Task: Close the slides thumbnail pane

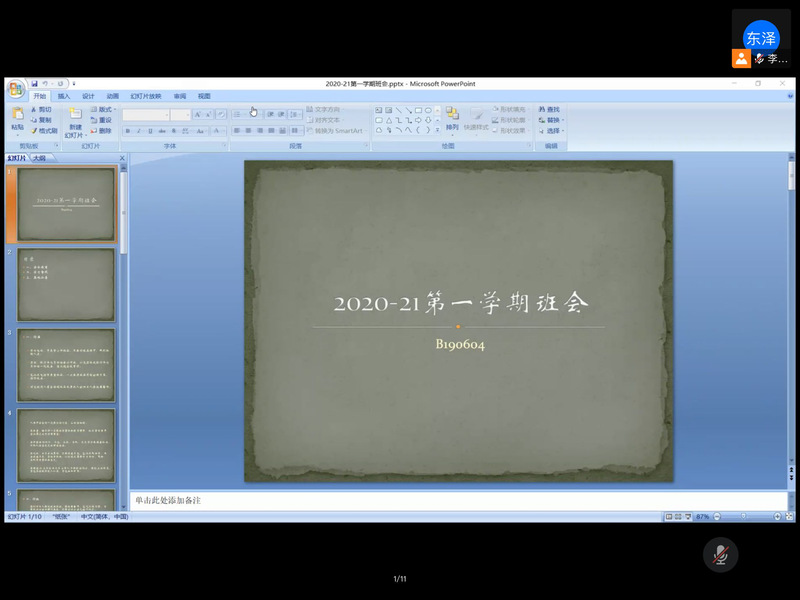Action: point(122,158)
